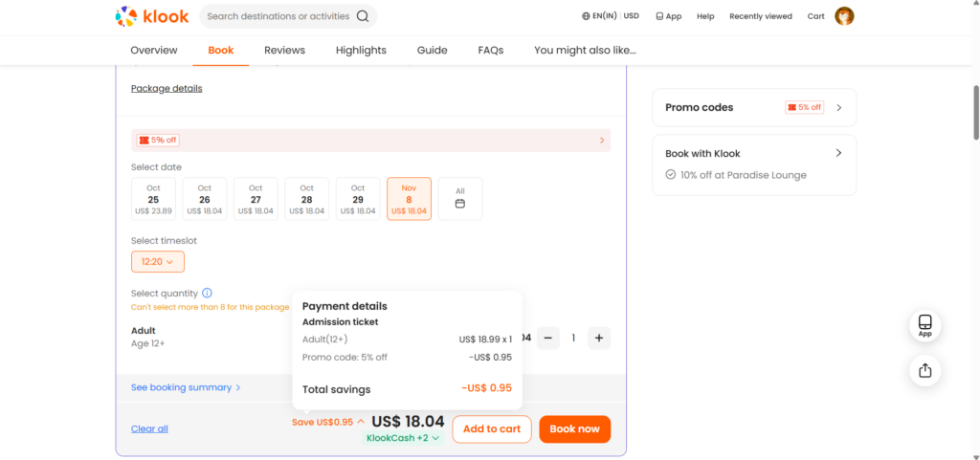Image resolution: width=980 pixels, height=460 pixels.
Task: Open language selector EN(IN)
Action: click(x=600, y=16)
